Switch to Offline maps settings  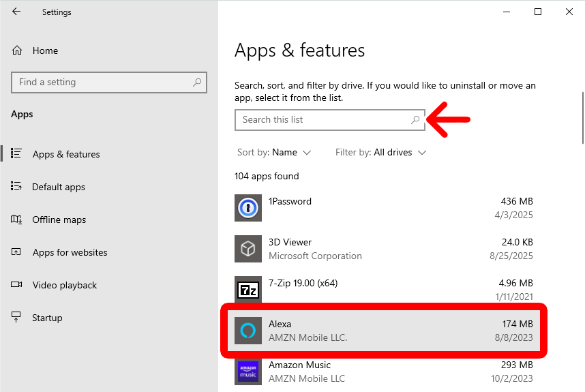pyautogui.click(x=59, y=220)
